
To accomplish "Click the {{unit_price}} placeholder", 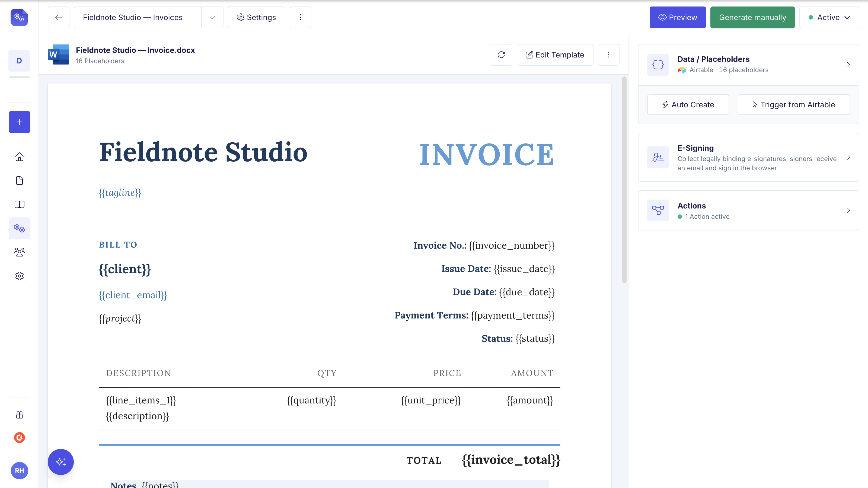I will (x=431, y=400).
